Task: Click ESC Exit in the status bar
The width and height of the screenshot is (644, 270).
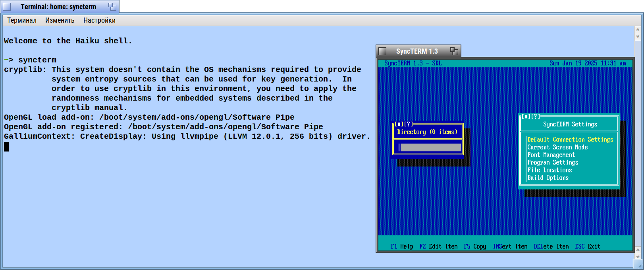Action: click(x=587, y=247)
